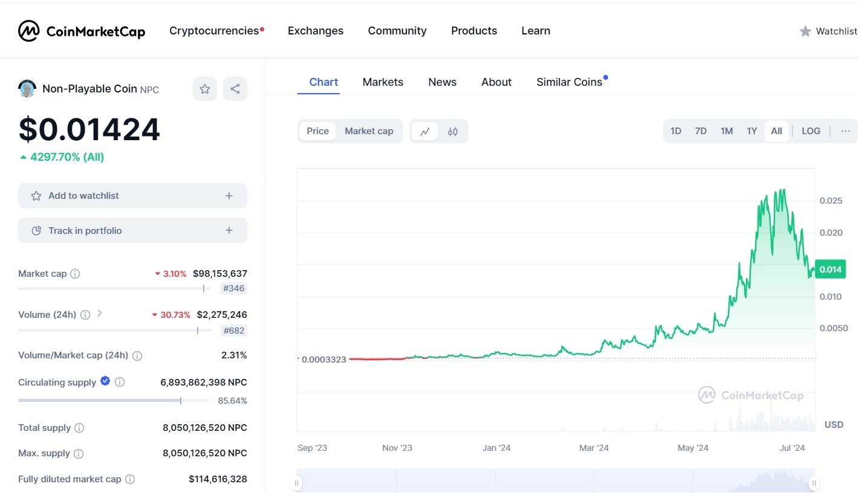Expand the Volume (24h) chevron arrow
The height and width of the screenshot is (504, 862).
[100, 314]
